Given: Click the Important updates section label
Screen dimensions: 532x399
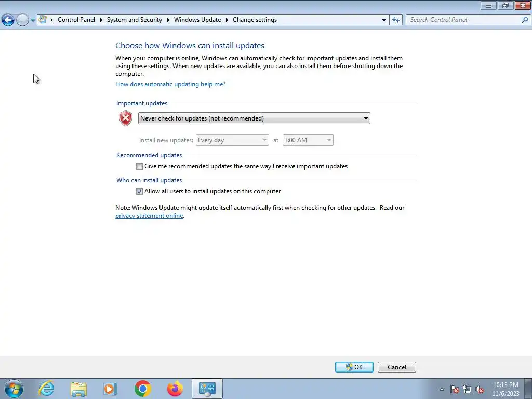Looking at the screenshot, I should coord(141,103).
